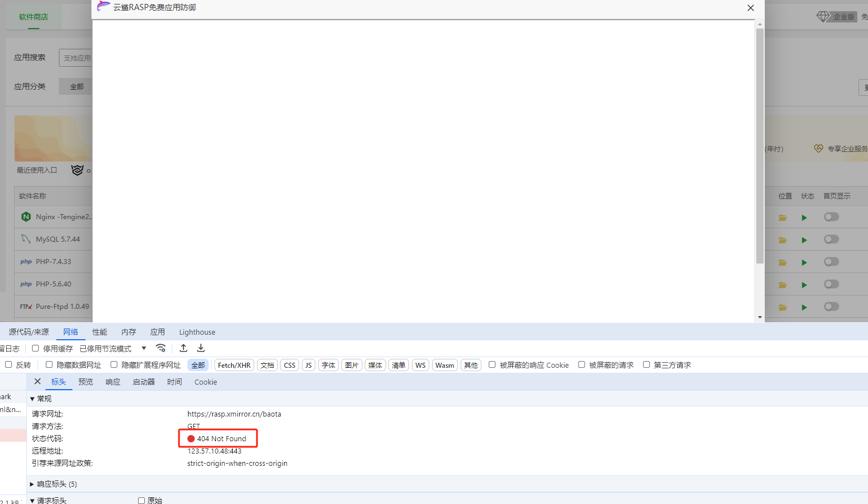Toggle PHP-7.4.33 home page display switch
Image resolution: width=868 pixels, height=504 pixels.
832,262
